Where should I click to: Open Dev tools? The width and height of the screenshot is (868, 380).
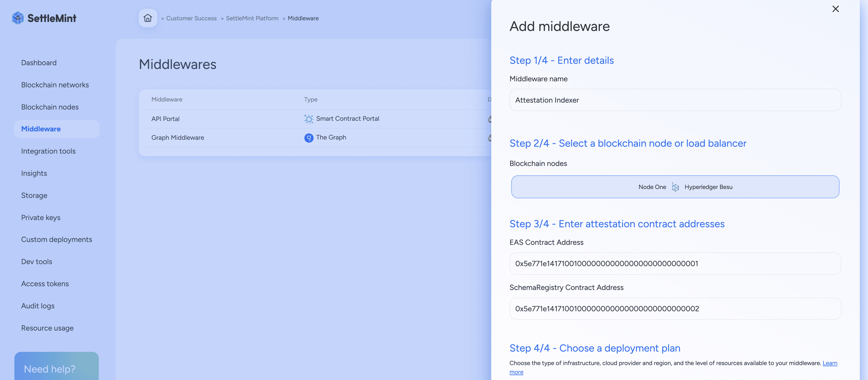36,262
